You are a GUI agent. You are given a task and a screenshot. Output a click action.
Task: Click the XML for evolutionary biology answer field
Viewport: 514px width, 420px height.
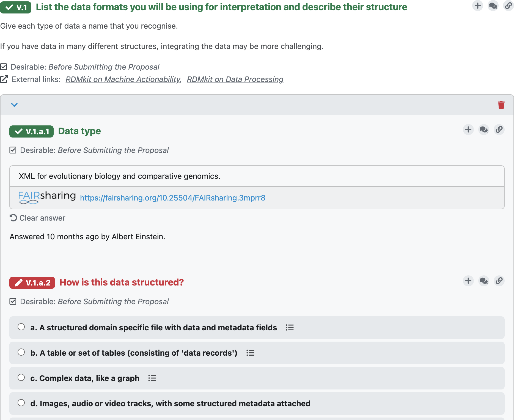(257, 176)
